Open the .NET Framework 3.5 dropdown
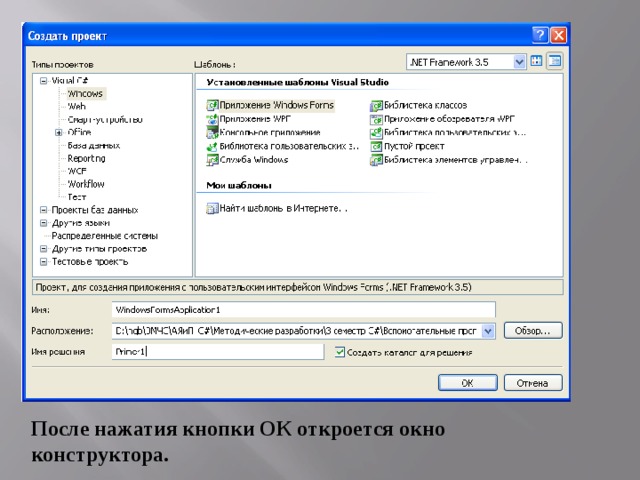 (519, 62)
